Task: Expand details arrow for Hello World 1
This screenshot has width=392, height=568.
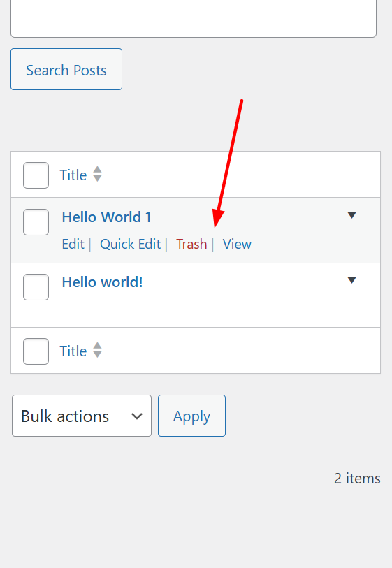Action: coord(351,216)
